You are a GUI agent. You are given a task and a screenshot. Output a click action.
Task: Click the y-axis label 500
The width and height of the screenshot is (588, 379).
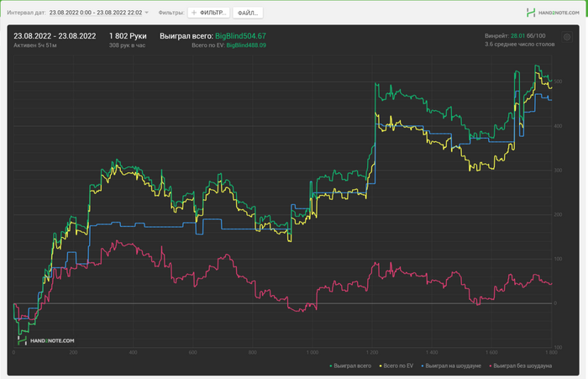558,82
